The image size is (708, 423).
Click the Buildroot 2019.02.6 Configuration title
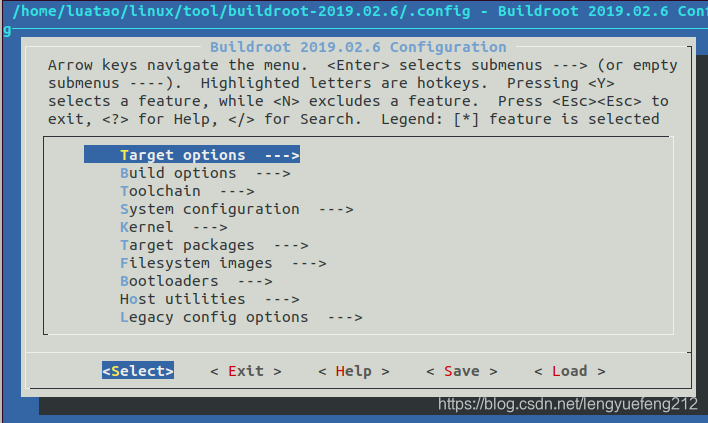point(358,47)
